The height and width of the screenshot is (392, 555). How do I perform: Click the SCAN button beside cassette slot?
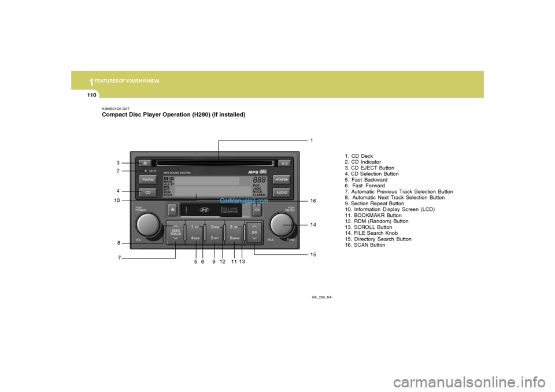pos(257,210)
